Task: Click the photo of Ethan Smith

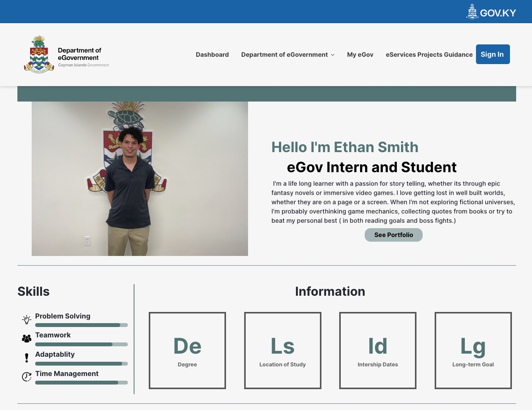Action: tap(139, 178)
